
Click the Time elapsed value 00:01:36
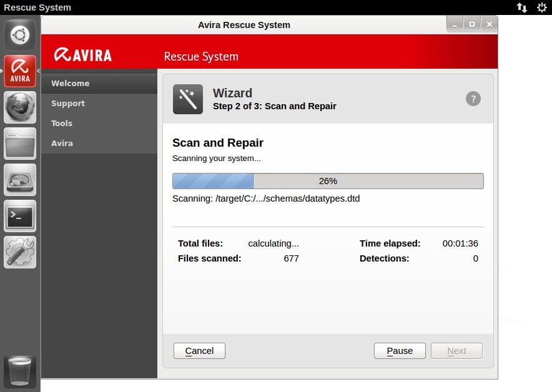click(460, 243)
